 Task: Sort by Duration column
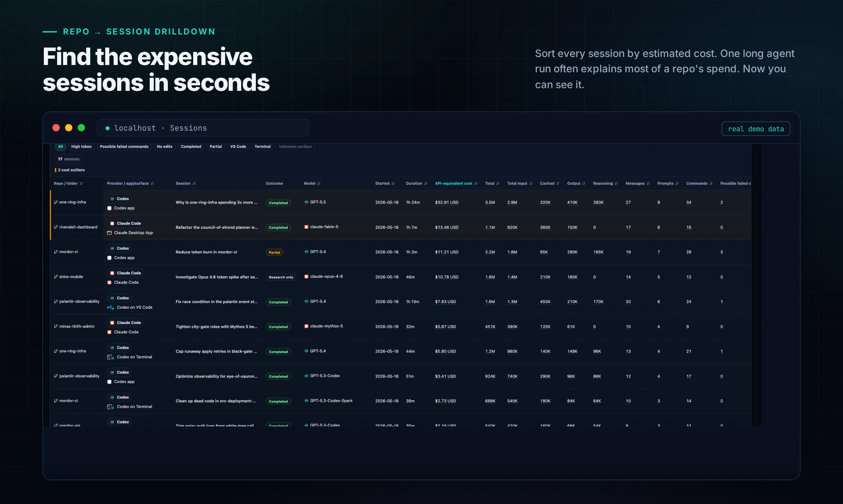(417, 183)
